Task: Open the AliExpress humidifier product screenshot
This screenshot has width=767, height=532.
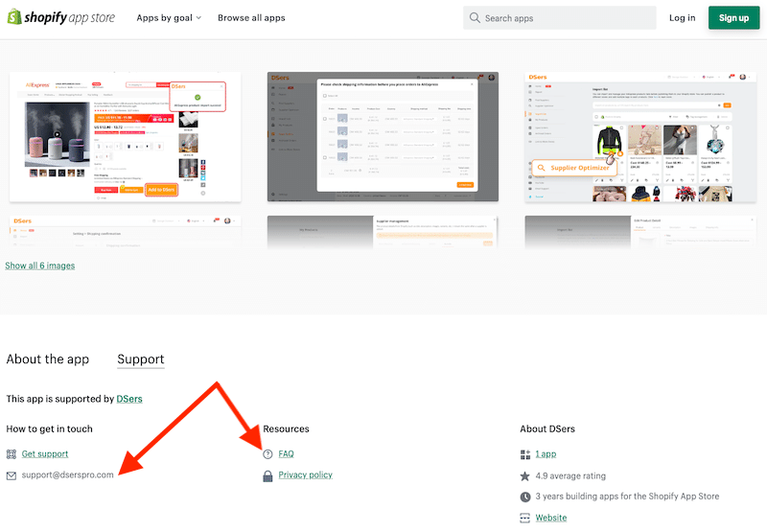Action: (126, 137)
